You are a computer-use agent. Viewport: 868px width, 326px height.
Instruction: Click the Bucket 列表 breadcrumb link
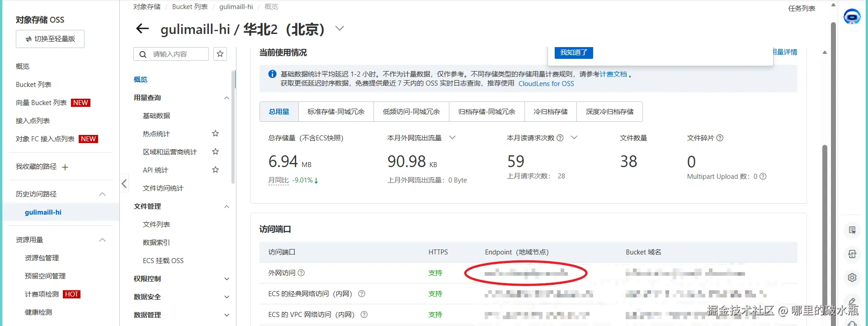pos(190,7)
